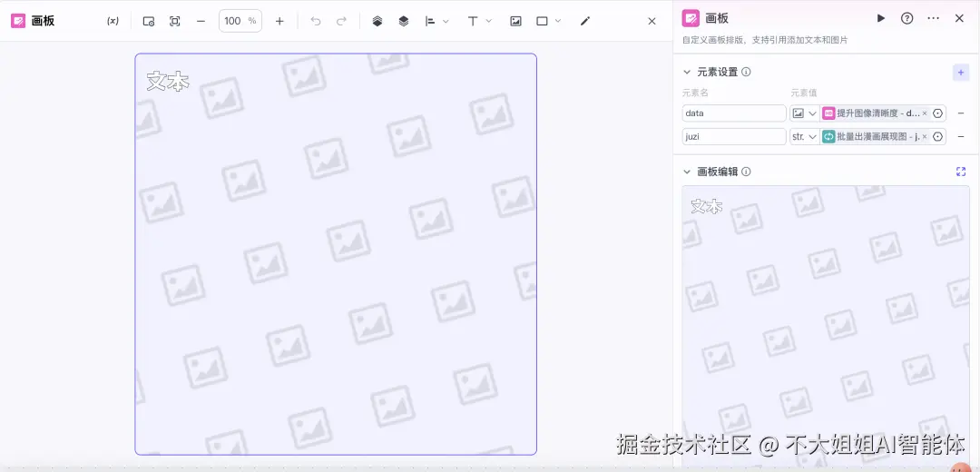This screenshot has height=472, width=980.
Task: Send layer to back icon
Action: tap(403, 21)
